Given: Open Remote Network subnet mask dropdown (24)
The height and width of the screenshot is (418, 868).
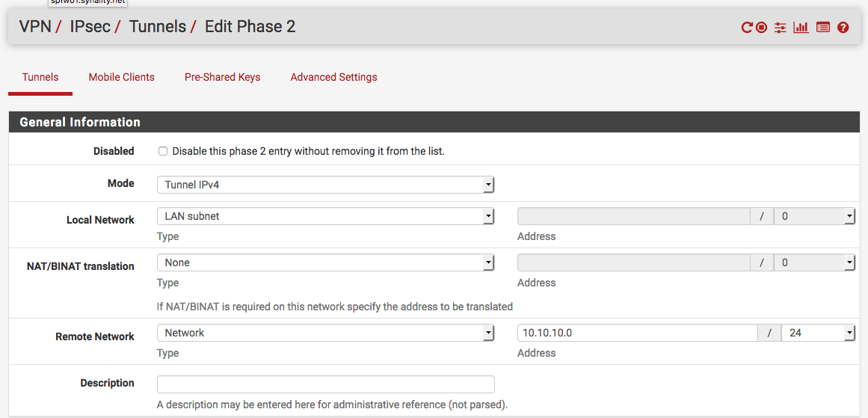Looking at the screenshot, I should [817, 333].
